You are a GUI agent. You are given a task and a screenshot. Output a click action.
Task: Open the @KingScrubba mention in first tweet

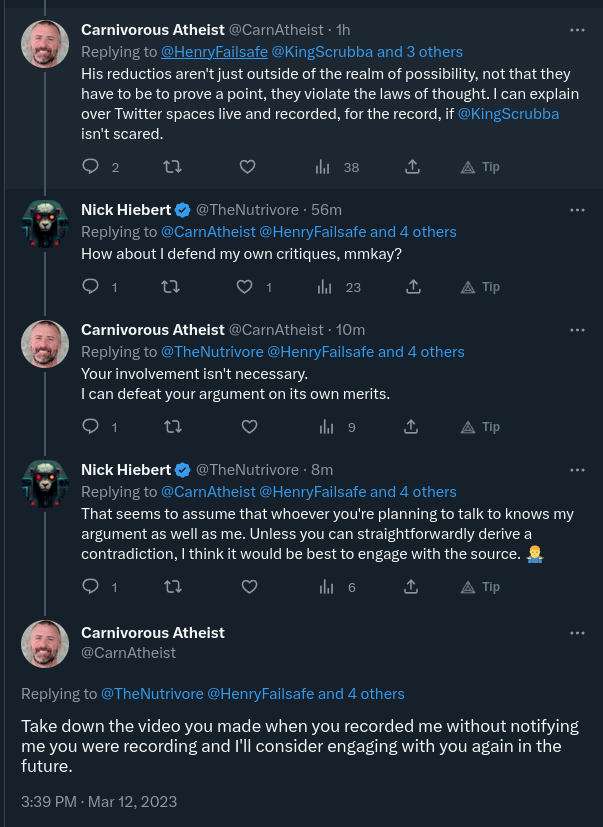(x=508, y=114)
